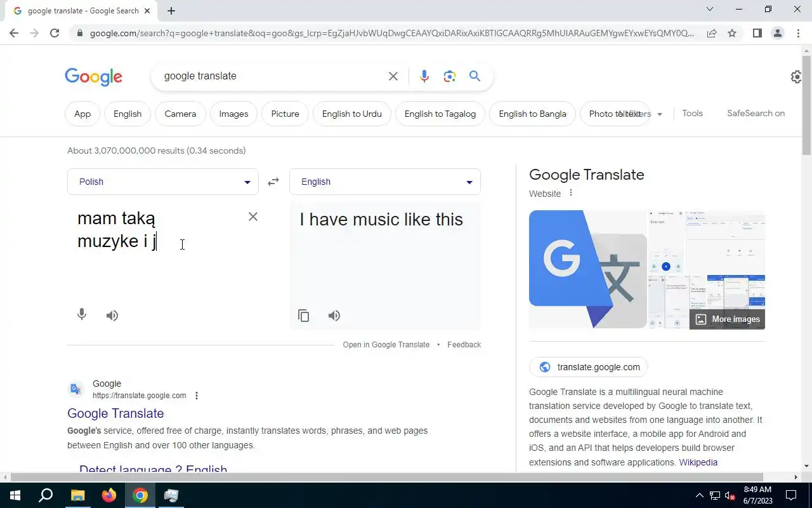
Task: Open File Explorer from taskbar
Action: click(x=77, y=495)
